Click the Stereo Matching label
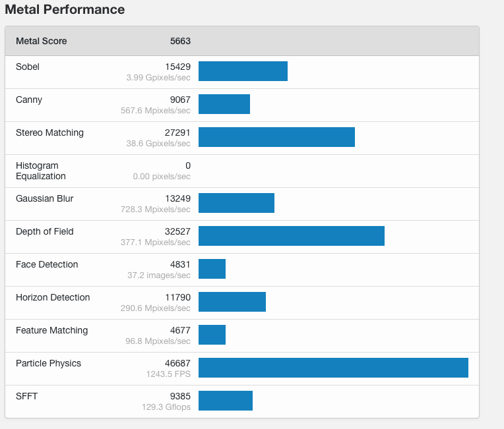504x429 pixels. pos(49,132)
